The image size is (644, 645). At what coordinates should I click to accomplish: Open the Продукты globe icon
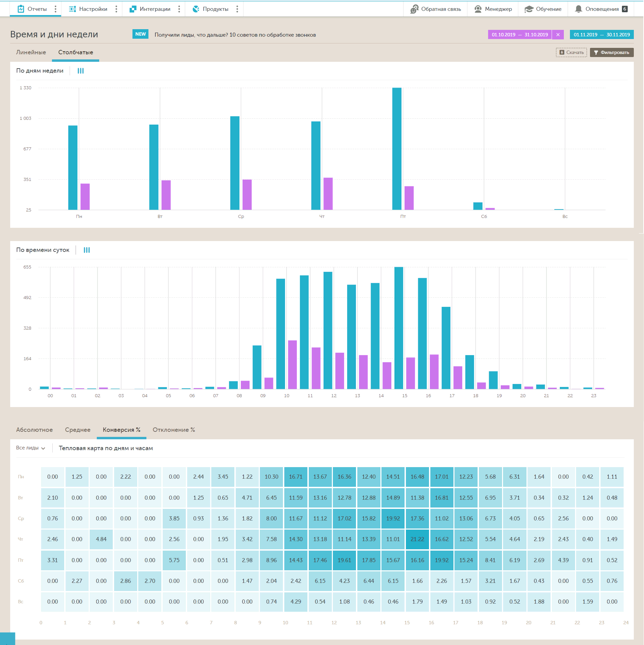coord(196,9)
